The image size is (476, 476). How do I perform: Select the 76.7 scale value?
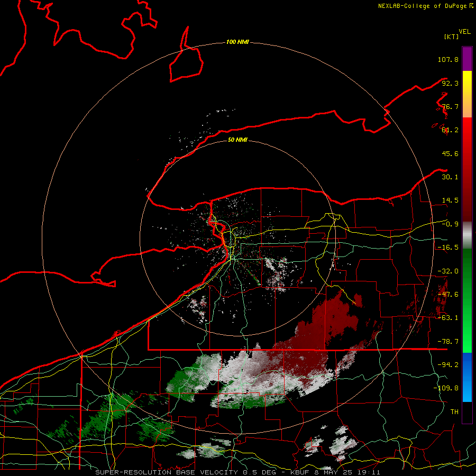click(x=450, y=106)
